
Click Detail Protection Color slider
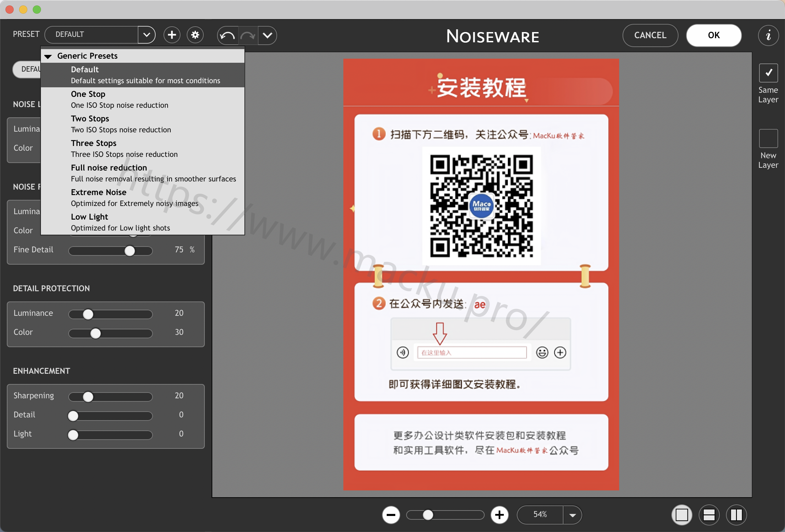point(111,334)
